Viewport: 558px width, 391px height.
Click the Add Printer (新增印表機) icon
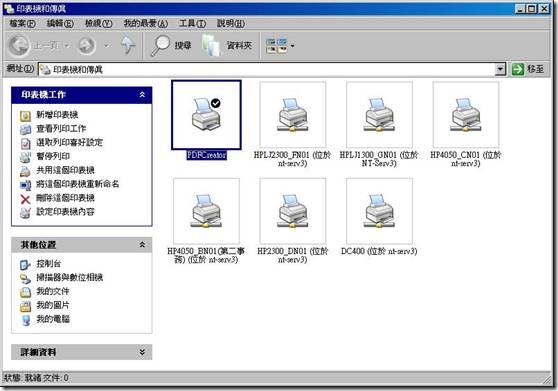click(x=25, y=115)
